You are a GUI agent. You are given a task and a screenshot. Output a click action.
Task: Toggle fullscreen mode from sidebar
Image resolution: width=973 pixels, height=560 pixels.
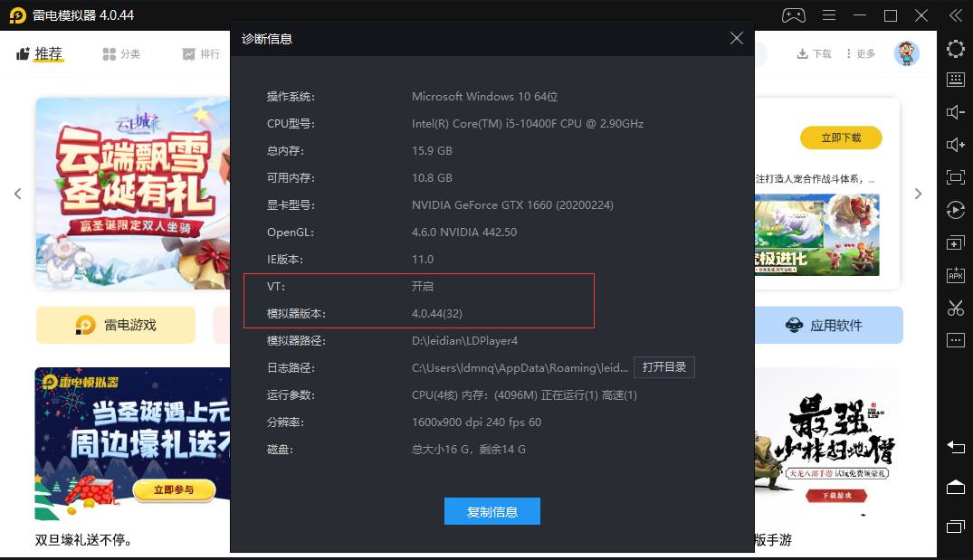coord(956,177)
